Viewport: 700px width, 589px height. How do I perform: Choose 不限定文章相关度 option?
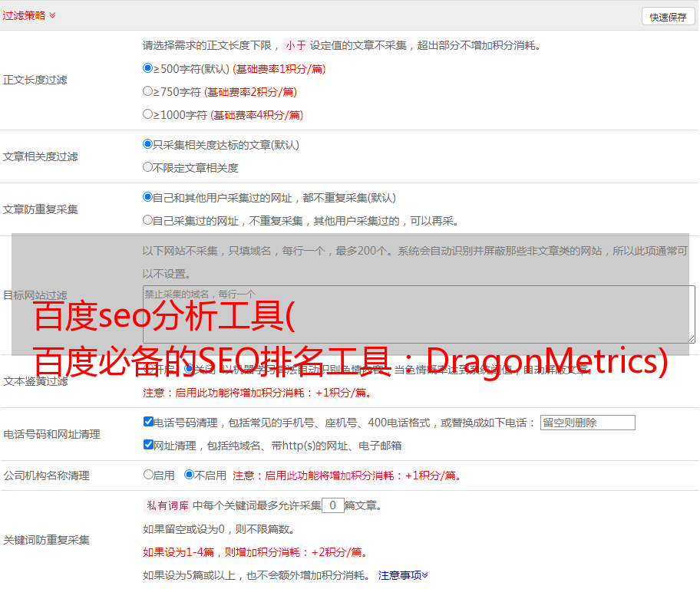click(x=148, y=167)
